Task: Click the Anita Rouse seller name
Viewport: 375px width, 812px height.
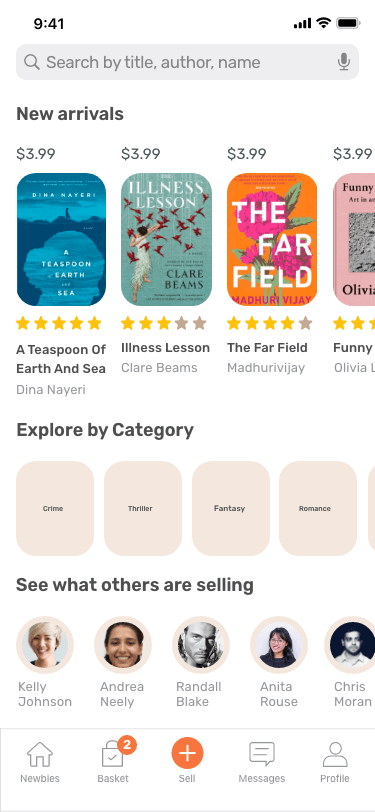Action: pyautogui.click(x=279, y=694)
